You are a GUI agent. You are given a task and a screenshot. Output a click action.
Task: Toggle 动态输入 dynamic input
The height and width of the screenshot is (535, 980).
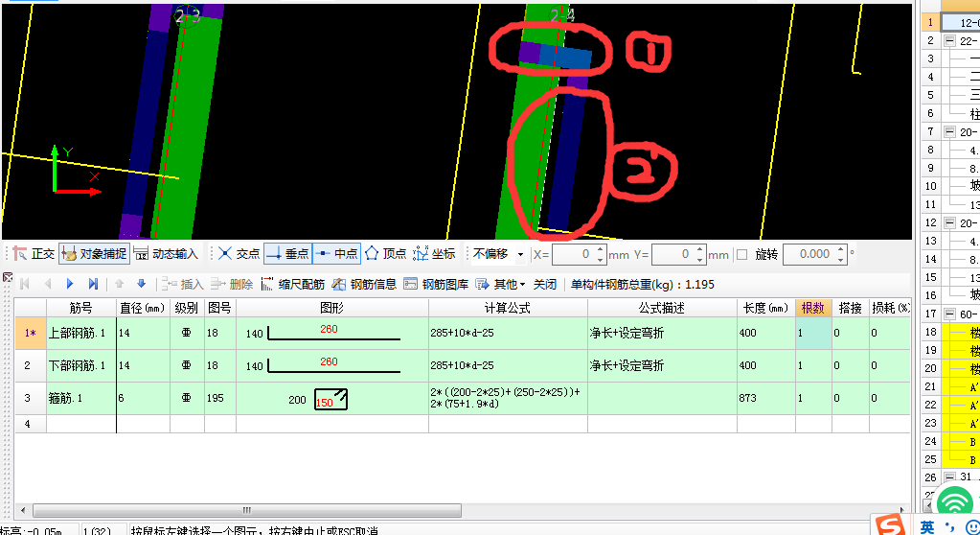point(167,253)
